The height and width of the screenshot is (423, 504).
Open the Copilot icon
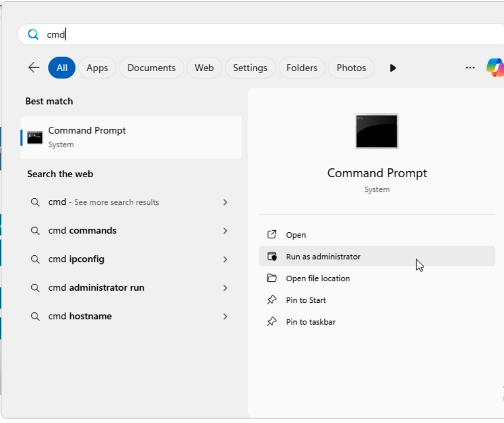tap(494, 68)
